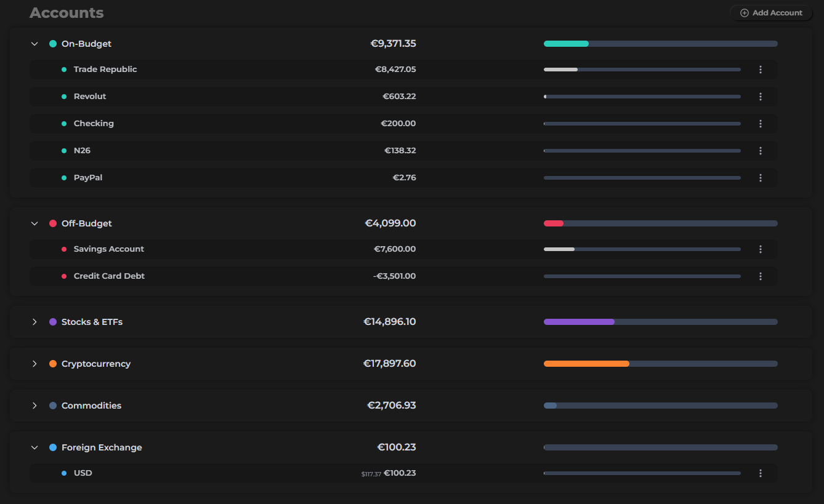Open the three-dot menu on the Checking row
The width and height of the screenshot is (824, 504).
(760, 124)
